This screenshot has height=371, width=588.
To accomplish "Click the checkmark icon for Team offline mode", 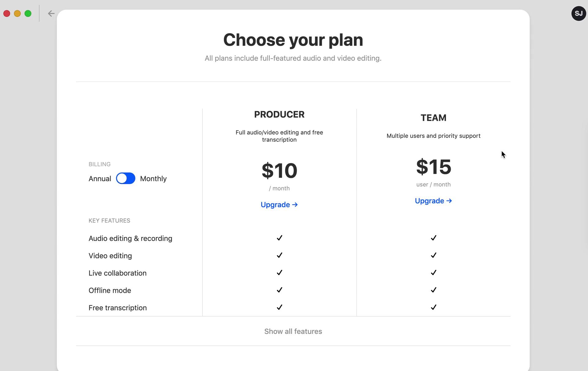I will coord(434,290).
